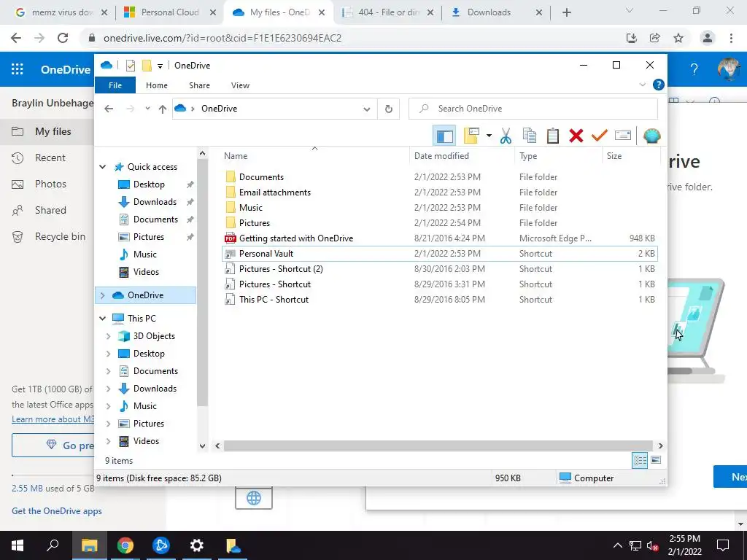Open Recent in OneDrive web sidebar
Viewport: 747px width, 560px height.
(50, 158)
